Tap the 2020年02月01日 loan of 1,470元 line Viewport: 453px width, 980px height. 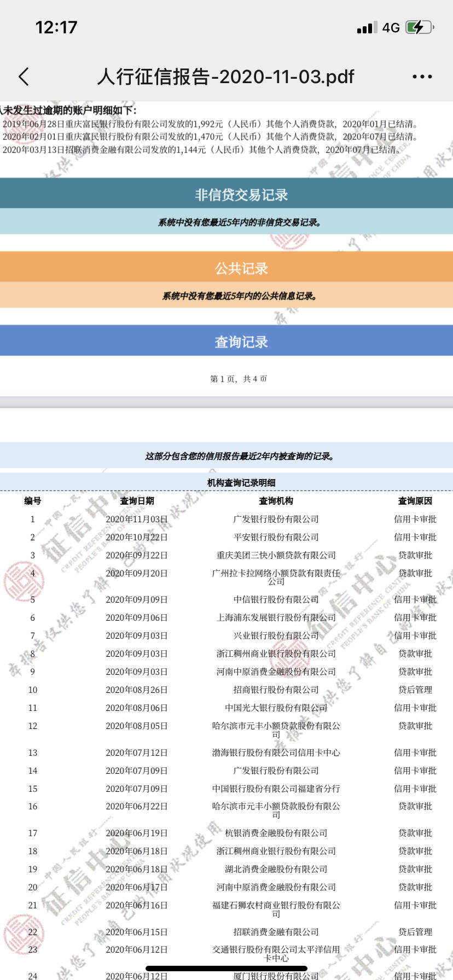(210, 137)
